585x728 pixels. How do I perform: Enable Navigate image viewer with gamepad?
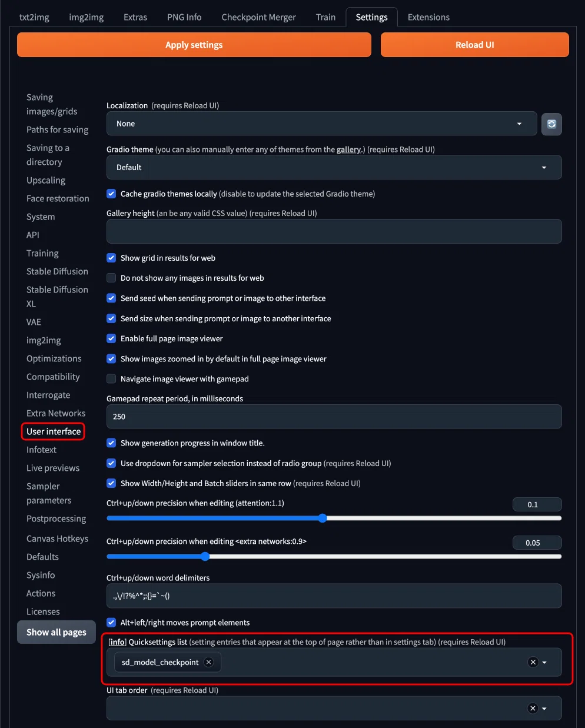pos(111,379)
